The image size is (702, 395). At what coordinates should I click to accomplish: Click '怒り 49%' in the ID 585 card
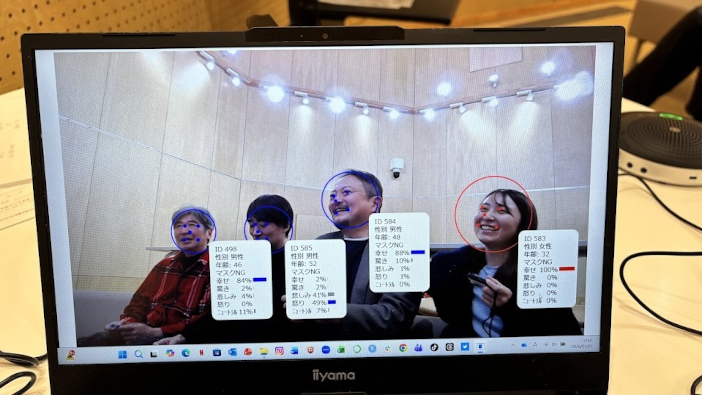point(308,303)
